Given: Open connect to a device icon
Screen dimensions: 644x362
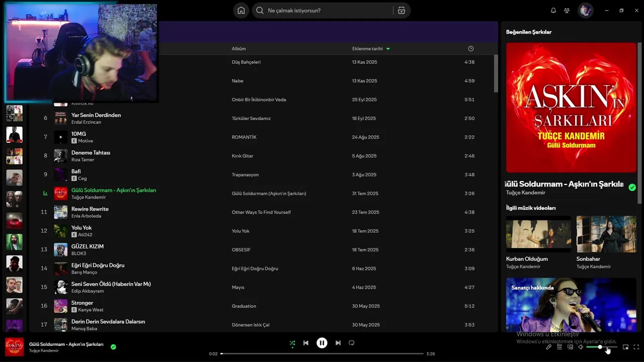Looking at the screenshot, I should pos(570,347).
